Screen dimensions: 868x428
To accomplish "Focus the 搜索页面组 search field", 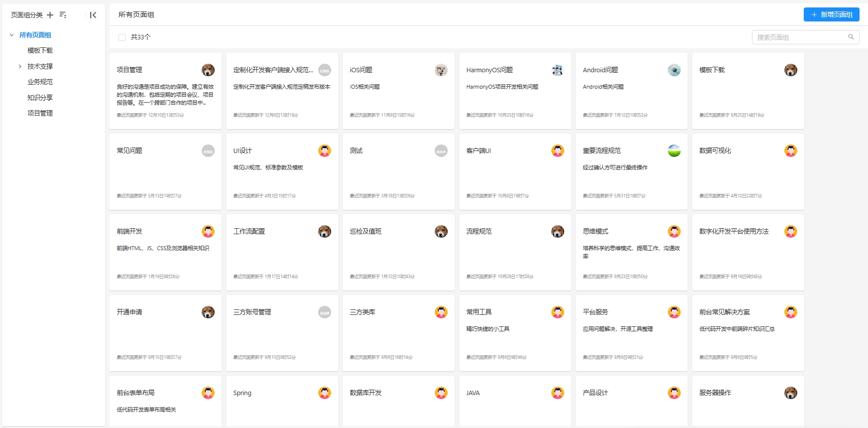I will pyautogui.click(x=806, y=37).
